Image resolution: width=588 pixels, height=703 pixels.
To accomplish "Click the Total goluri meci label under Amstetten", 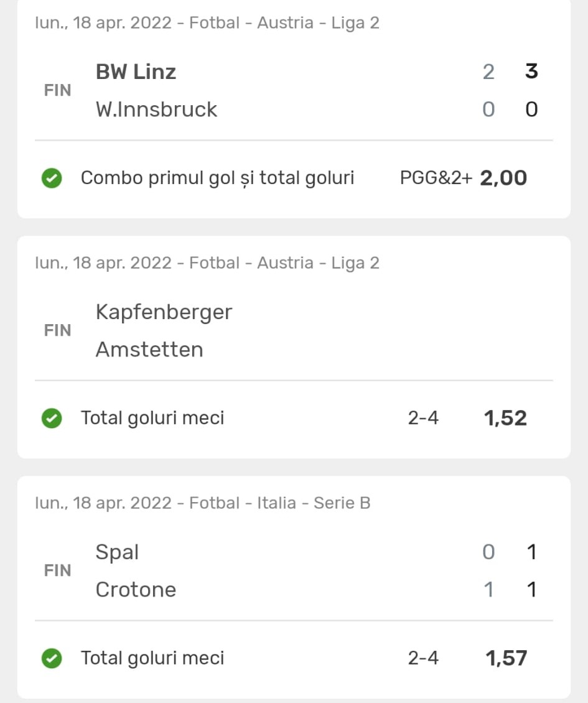I will point(152,418).
